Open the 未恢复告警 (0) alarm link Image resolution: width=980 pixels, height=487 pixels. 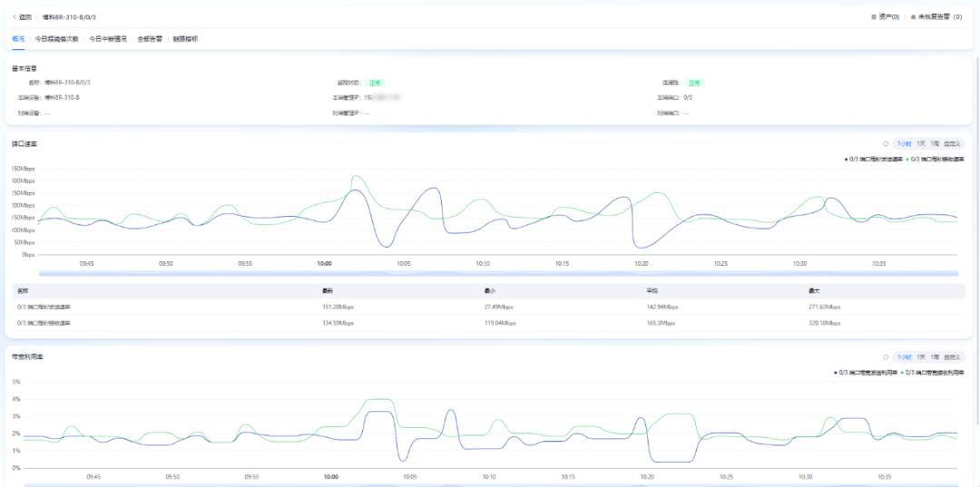click(936, 17)
